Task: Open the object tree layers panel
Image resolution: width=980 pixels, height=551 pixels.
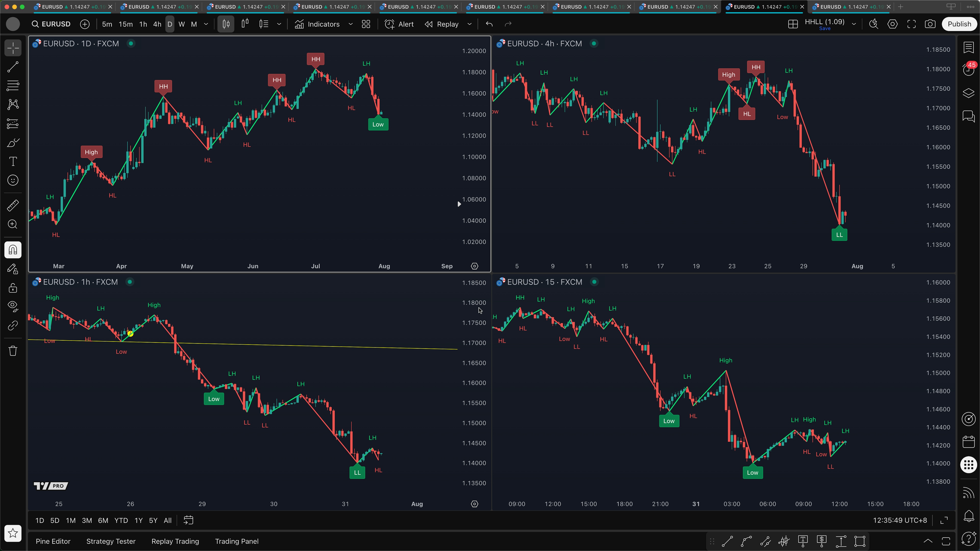Action: [x=969, y=93]
